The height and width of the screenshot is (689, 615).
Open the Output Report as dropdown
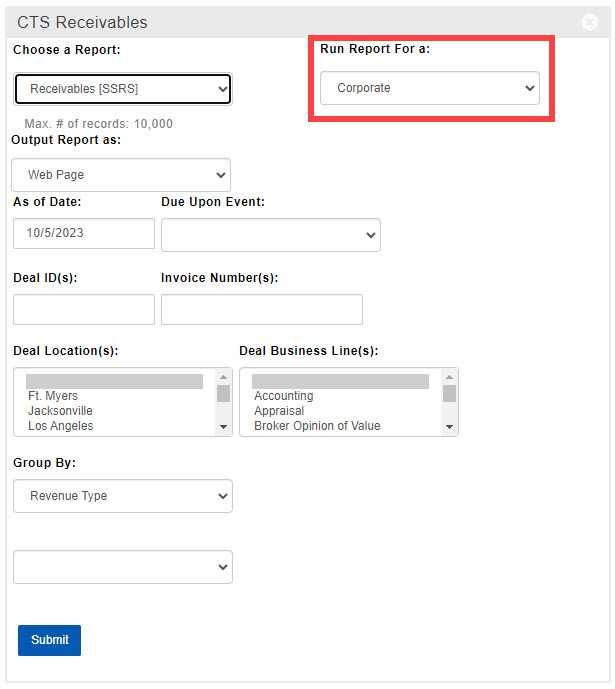(x=121, y=175)
